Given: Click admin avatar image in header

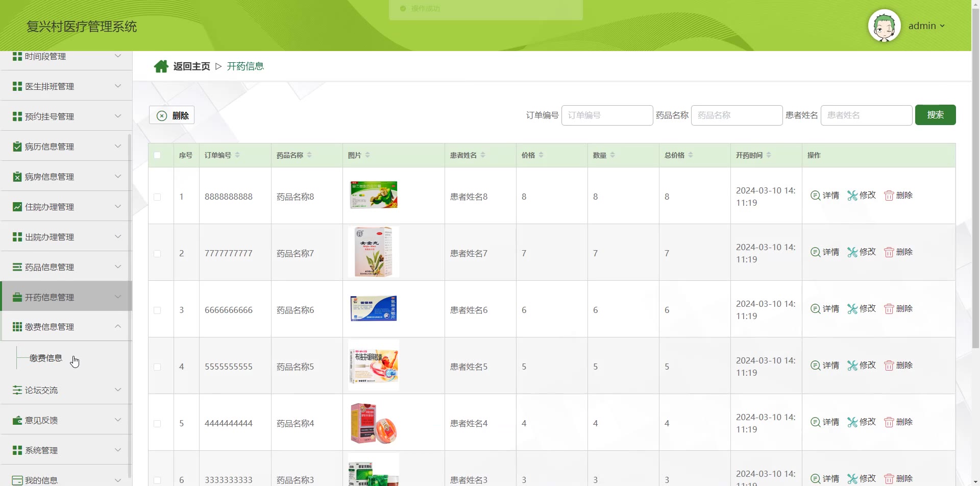Looking at the screenshot, I should click(885, 26).
